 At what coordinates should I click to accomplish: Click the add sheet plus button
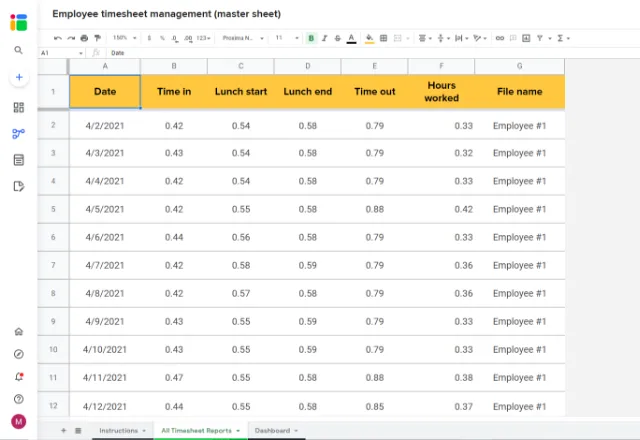click(x=63, y=430)
